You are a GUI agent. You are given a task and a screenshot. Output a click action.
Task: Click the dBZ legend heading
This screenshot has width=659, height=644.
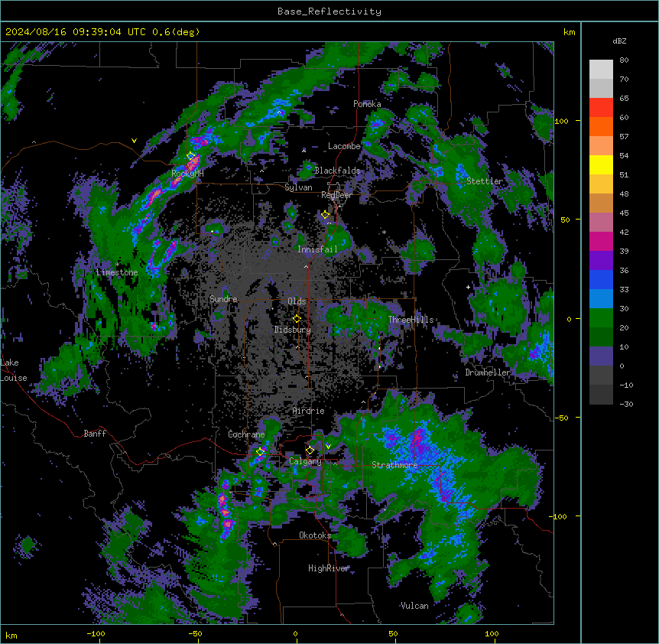click(619, 41)
